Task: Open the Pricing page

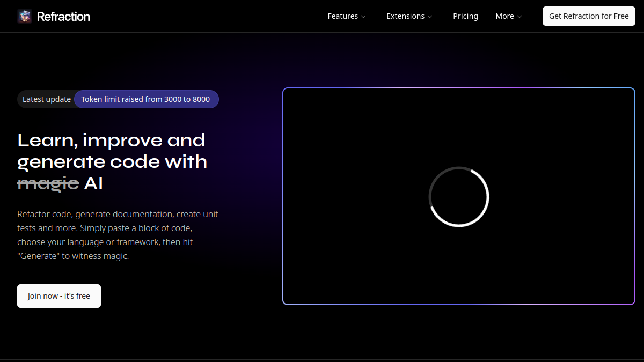Action: (465, 16)
